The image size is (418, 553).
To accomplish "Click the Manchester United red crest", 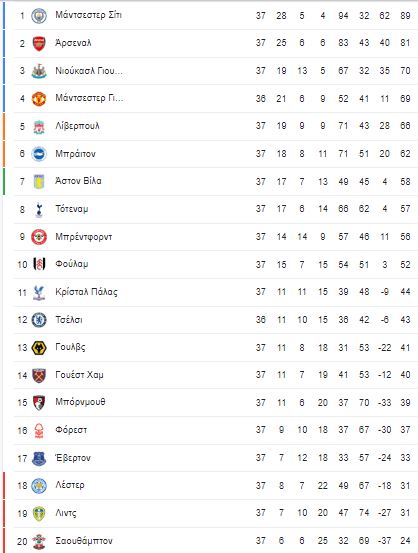I will 39,99.
